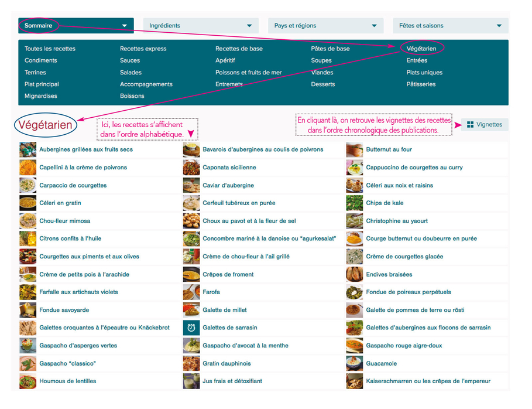Click the Butternut au four thumbnail

click(x=355, y=149)
